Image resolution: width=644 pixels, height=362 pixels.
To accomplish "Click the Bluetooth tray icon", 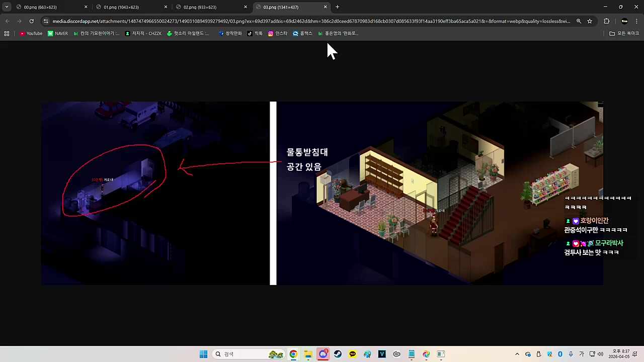I will 560,354.
